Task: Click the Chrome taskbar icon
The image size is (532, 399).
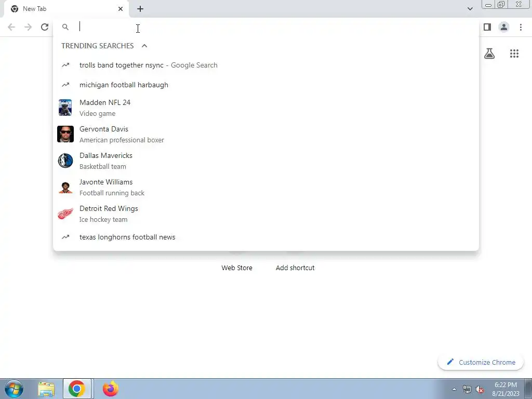Action: point(77,389)
